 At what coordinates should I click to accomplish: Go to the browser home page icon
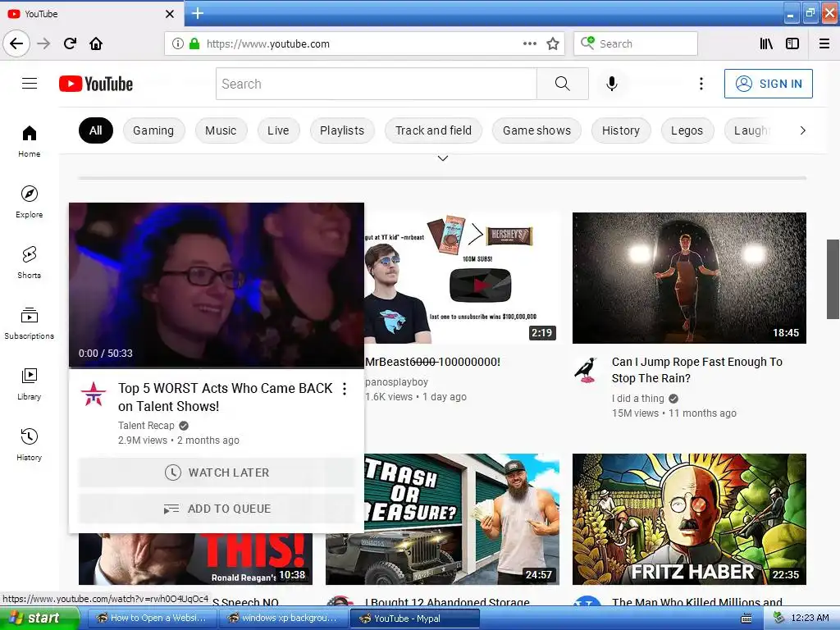(x=96, y=43)
